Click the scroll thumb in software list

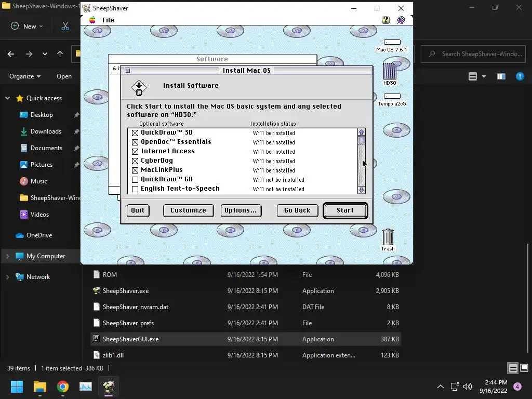pyautogui.click(x=362, y=140)
